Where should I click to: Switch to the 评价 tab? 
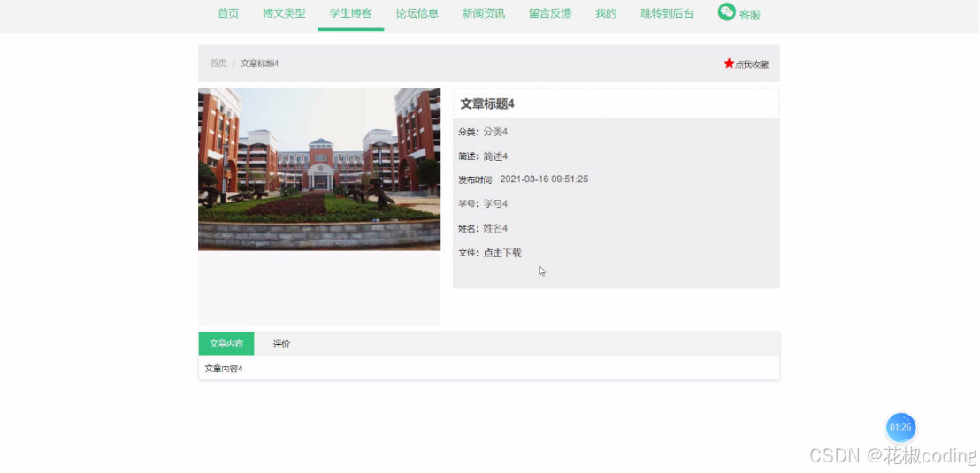pyautogui.click(x=282, y=344)
